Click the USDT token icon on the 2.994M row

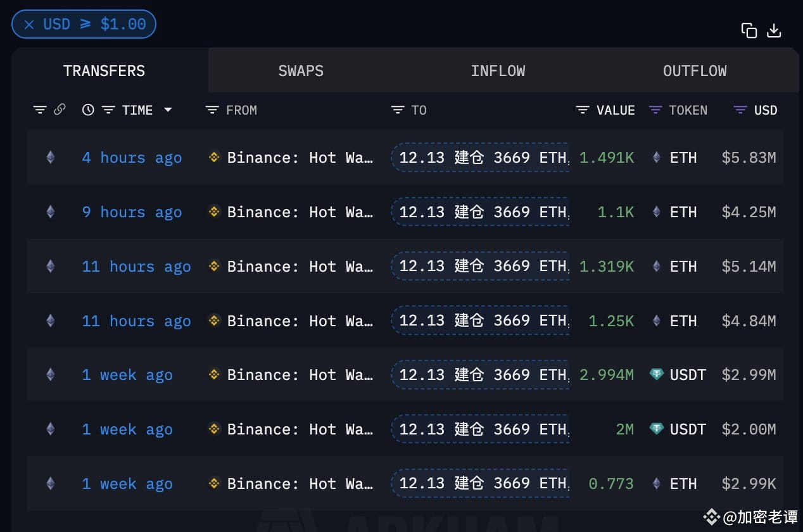click(657, 374)
